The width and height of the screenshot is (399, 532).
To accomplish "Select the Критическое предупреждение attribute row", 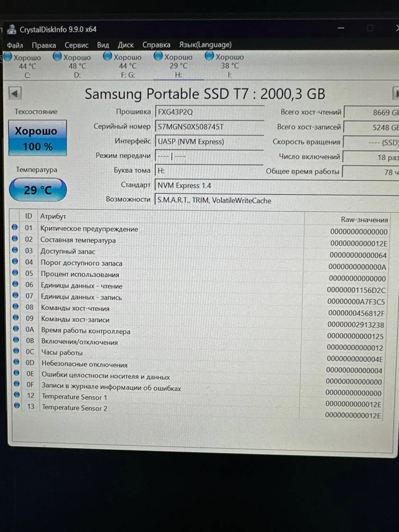I will [200, 229].
